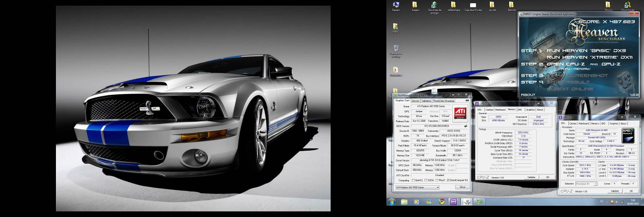Image resolution: width=644 pixels, height=217 pixels.
Task: Click the taskbar clock showing 7:04
Action: pos(633,202)
